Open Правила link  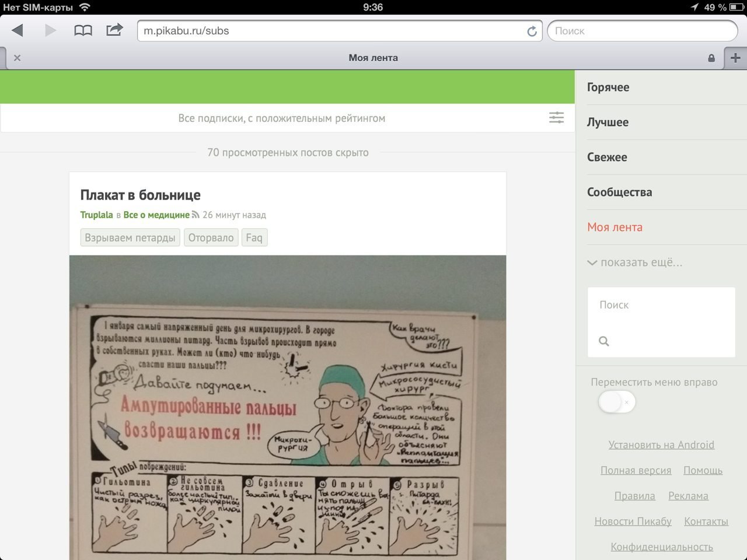[x=634, y=496]
